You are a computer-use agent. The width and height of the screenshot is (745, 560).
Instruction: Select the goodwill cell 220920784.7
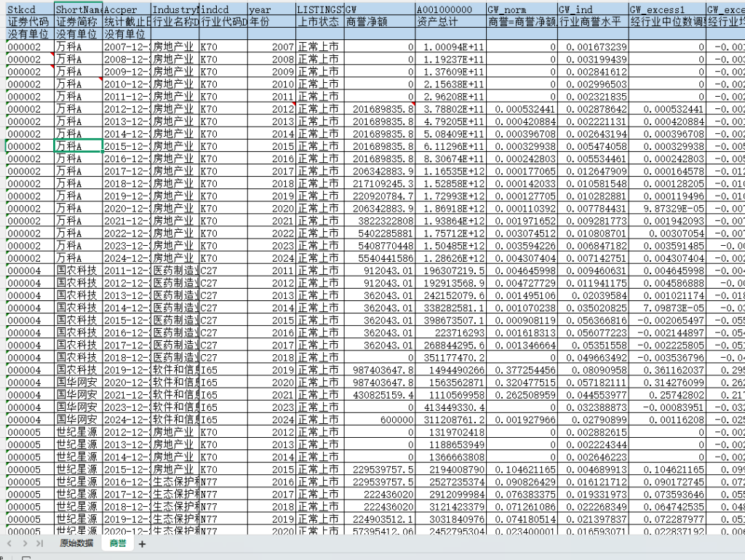point(380,196)
